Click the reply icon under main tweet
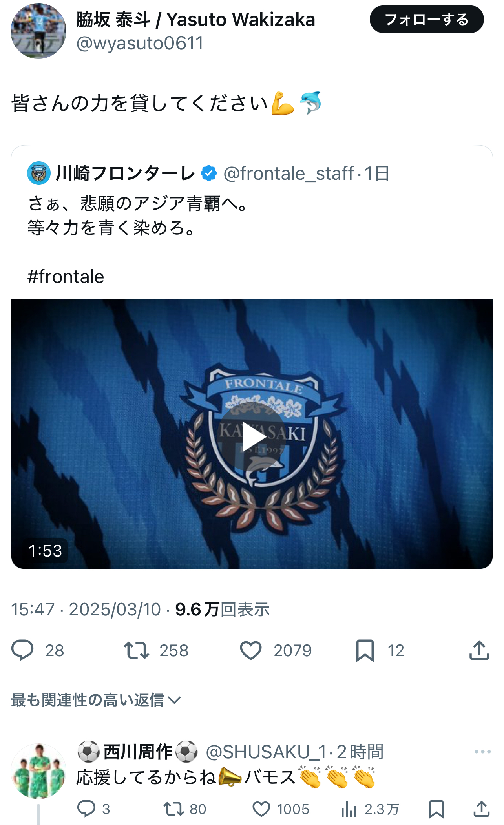This screenshot has width=504, height=825. coord(22,650)
